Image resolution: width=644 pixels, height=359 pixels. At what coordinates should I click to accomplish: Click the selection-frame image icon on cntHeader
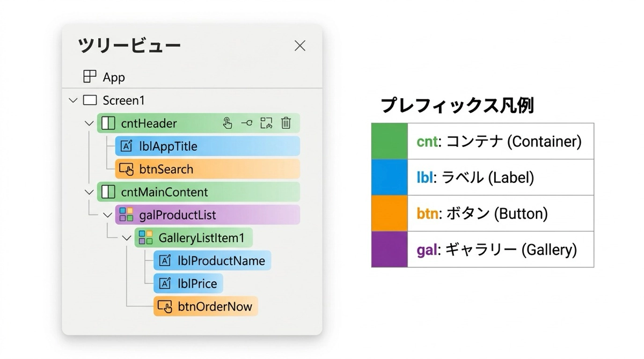pyautogui.click(x=266, y=123)
